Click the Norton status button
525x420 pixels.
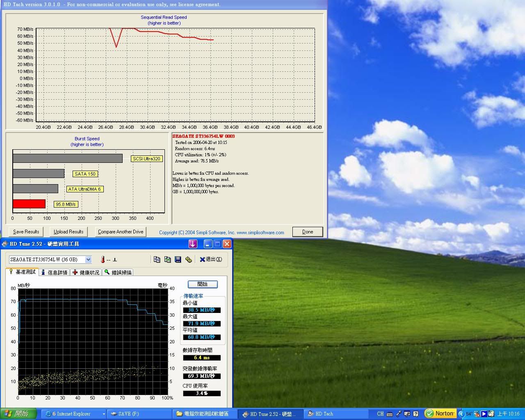440,413
